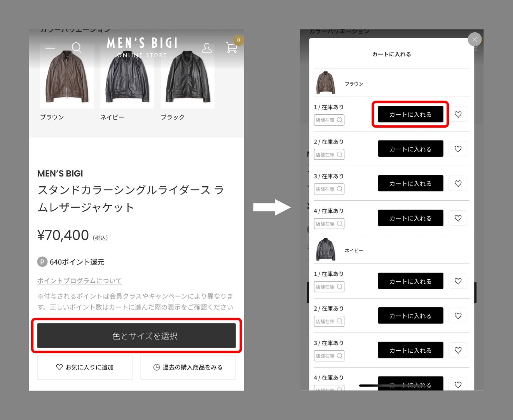Tap heart icon for navy size 2

(x=458, y=316)
